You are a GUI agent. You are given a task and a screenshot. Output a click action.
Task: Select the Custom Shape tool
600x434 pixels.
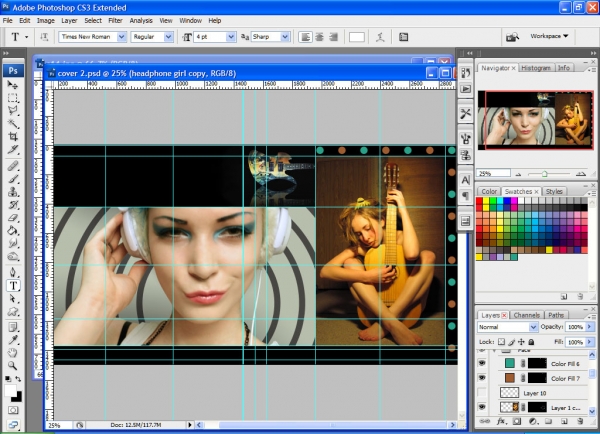click(13, 312)
